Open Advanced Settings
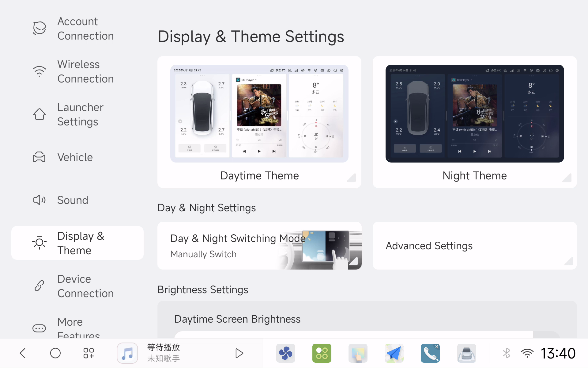This screenshot has width=588, height=368. [x=475, y=246]
